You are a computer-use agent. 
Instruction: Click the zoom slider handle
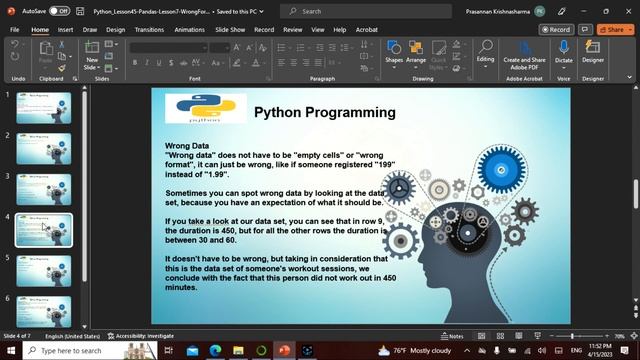572,336
